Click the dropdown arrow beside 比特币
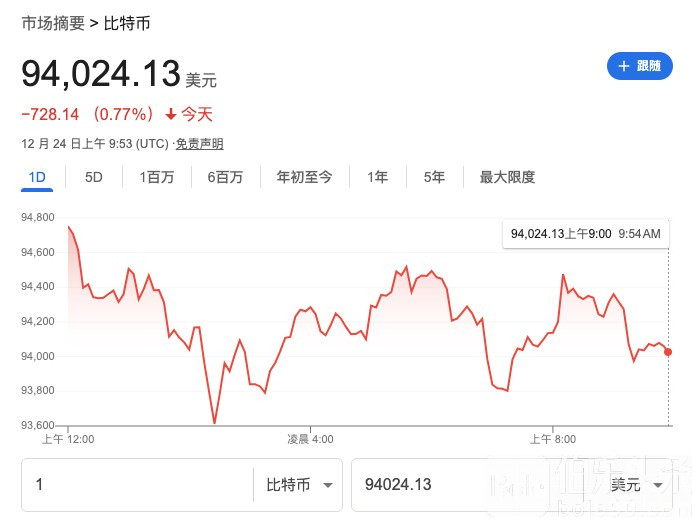698x522 pixels. pyautogui.click(x=328, y=485)
